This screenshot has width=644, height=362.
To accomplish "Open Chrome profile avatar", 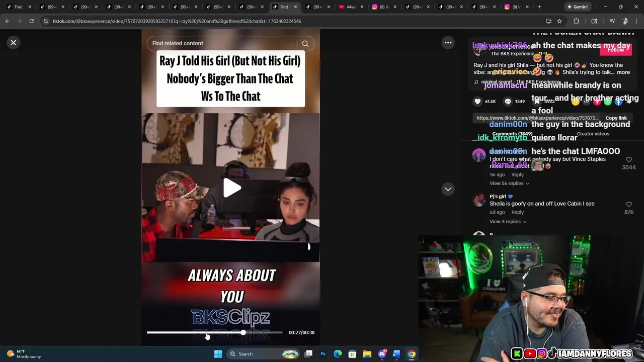I will [x=625, y=21].
